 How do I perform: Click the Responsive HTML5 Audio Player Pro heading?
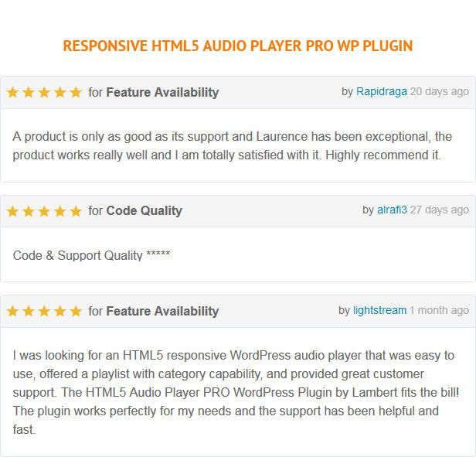point(238,46)
